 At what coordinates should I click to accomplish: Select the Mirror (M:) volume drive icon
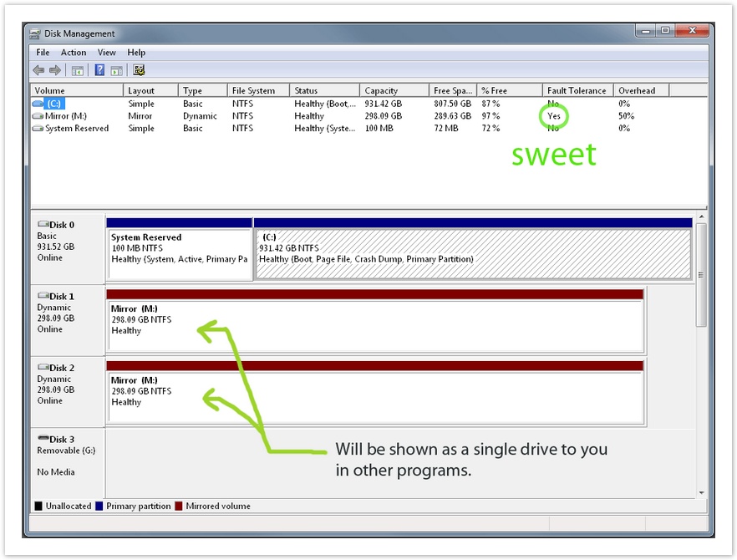tap(38, 116)
